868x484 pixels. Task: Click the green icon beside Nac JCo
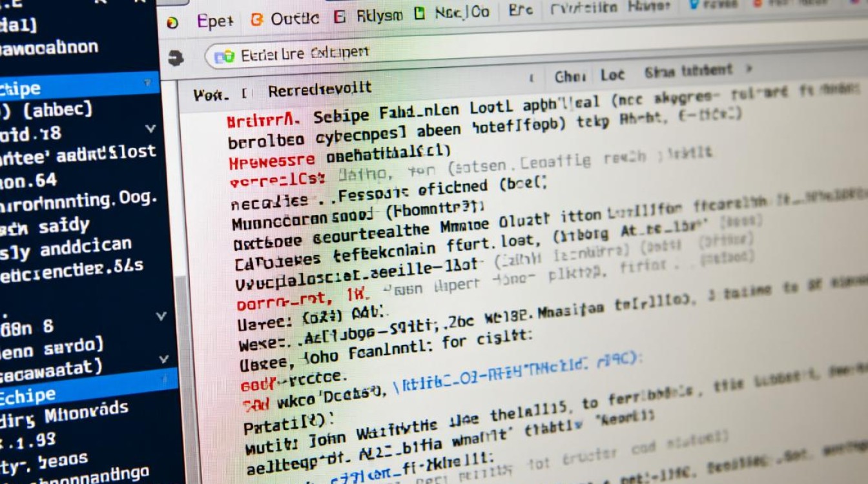(420, 14)
